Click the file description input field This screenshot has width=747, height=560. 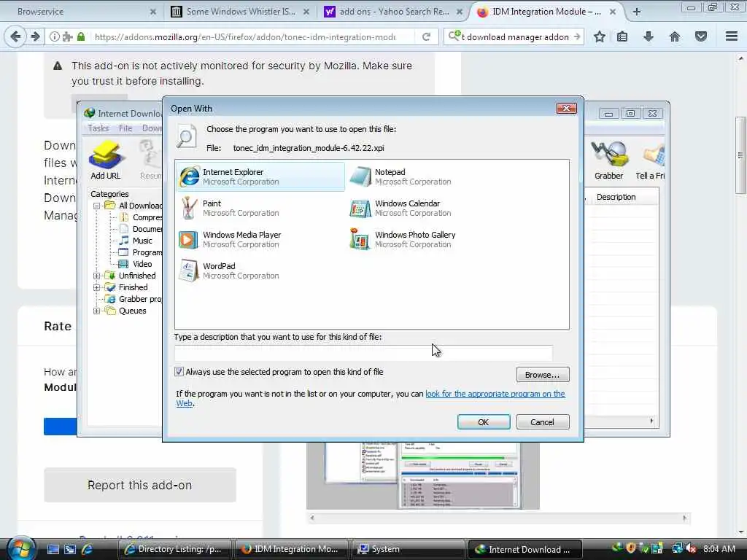[x=363, y=353]
